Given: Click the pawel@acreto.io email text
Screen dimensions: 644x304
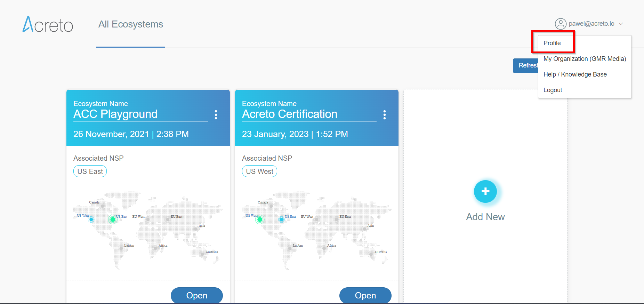Looking at the screenshot, I should click(591, 24).
